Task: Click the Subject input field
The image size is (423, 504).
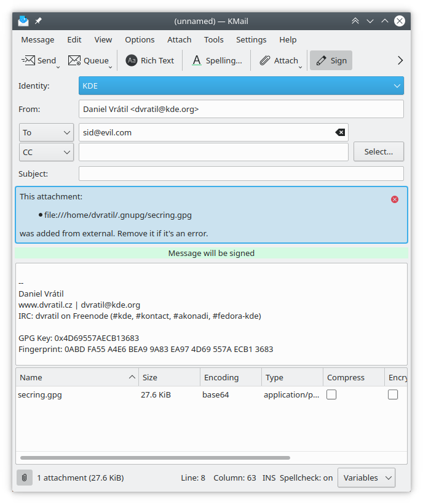Action: tap(241, 174)
